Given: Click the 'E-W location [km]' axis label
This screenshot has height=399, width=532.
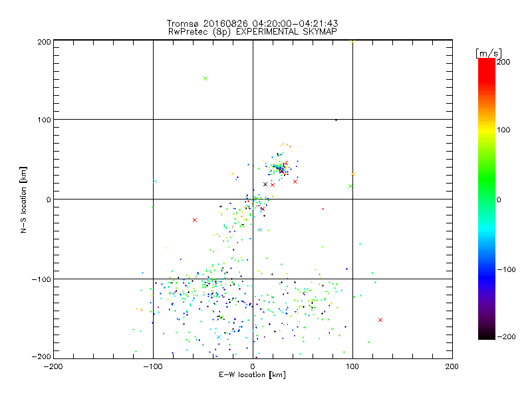Looking at the screenshot, I should coord(252,375).
